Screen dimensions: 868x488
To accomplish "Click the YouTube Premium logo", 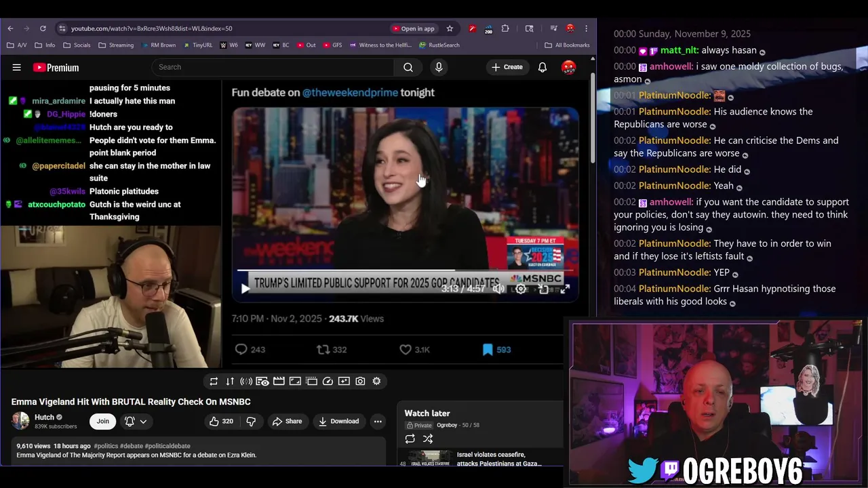I will pos(56,67).
